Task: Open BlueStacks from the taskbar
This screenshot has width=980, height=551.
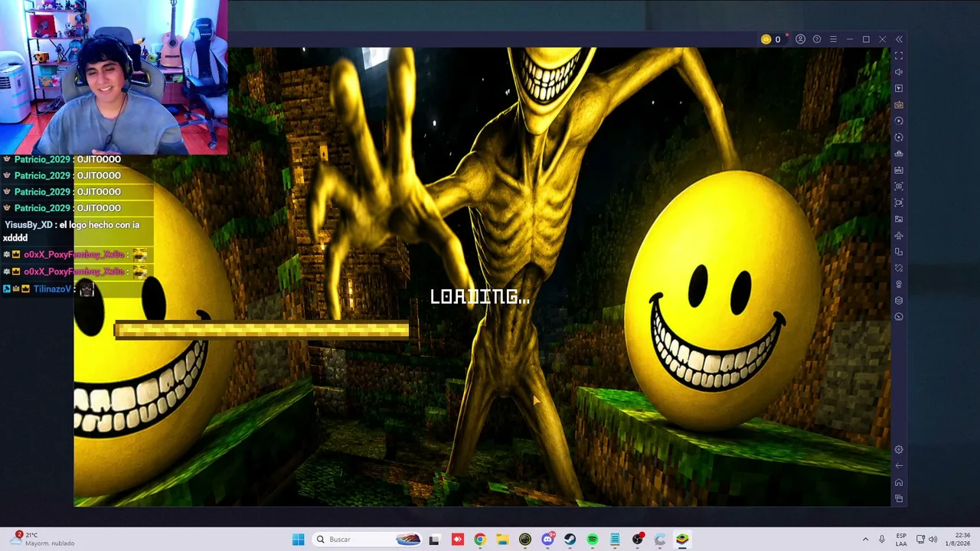Action: (x=682, y=540)
